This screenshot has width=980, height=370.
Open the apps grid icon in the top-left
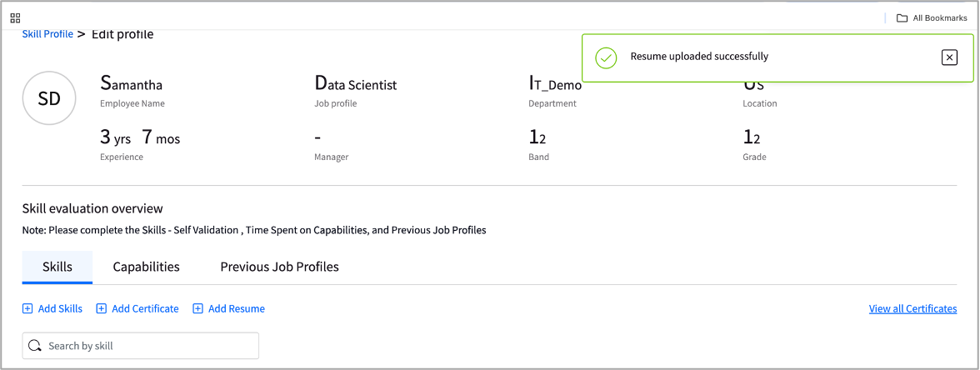16,17
